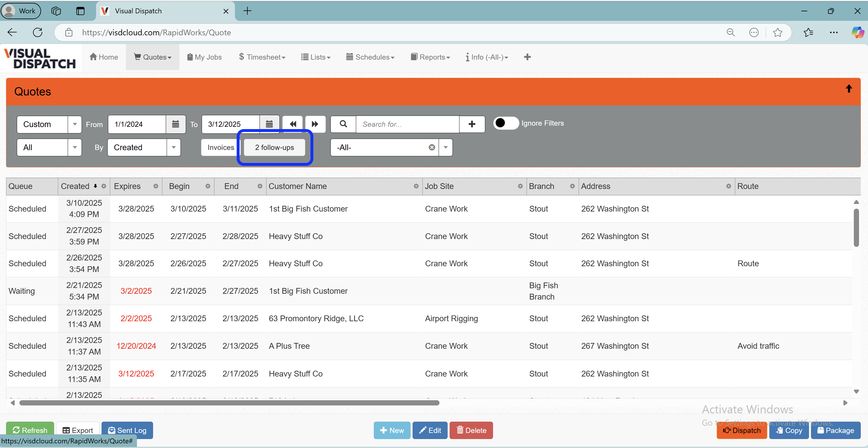This screenshot has height=448, width=868.
Task: Open the Lists menu
Action: (315, 57)
